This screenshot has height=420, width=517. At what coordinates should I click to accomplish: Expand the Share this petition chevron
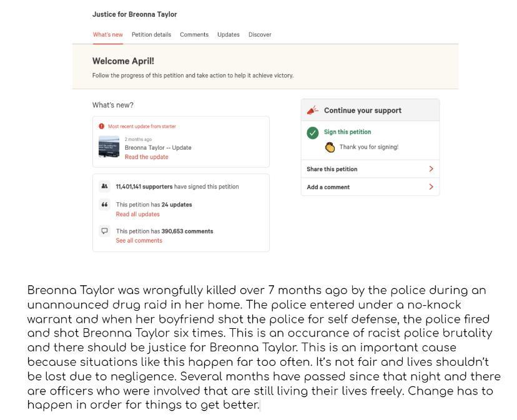431,169
